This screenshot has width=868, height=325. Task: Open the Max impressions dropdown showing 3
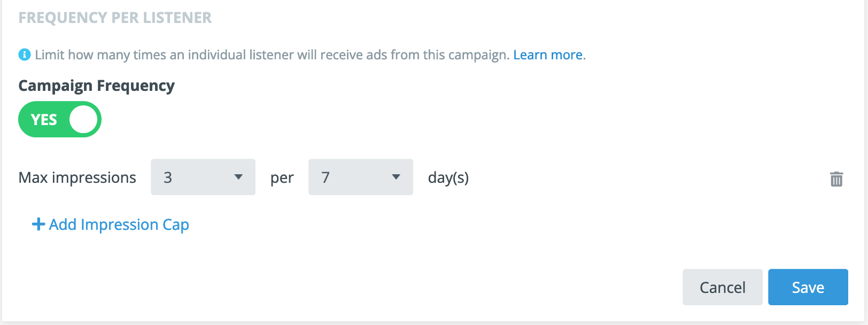[x=203, y=177]
